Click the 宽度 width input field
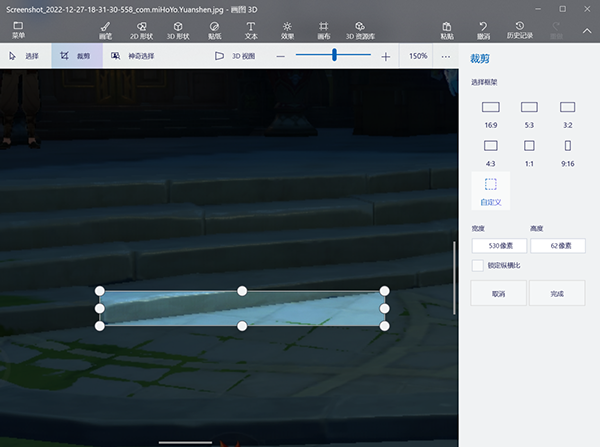Viewport: 600px width, 447px height. (499, 245)
